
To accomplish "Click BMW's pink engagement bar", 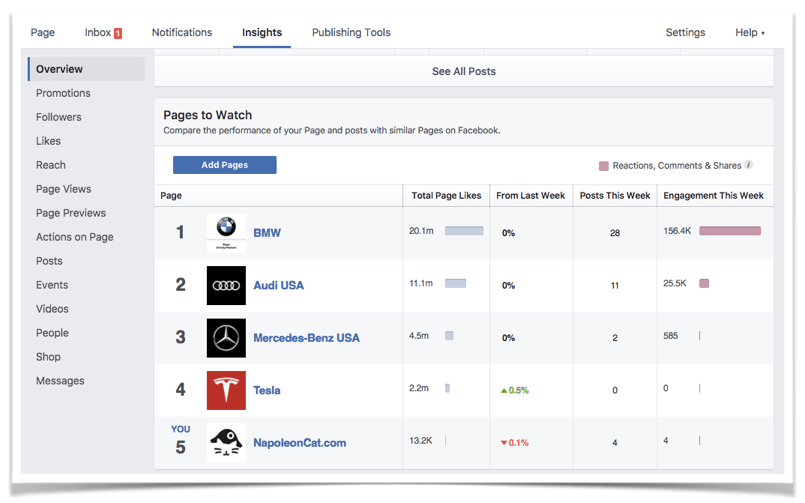I will [x=730, y=231].
